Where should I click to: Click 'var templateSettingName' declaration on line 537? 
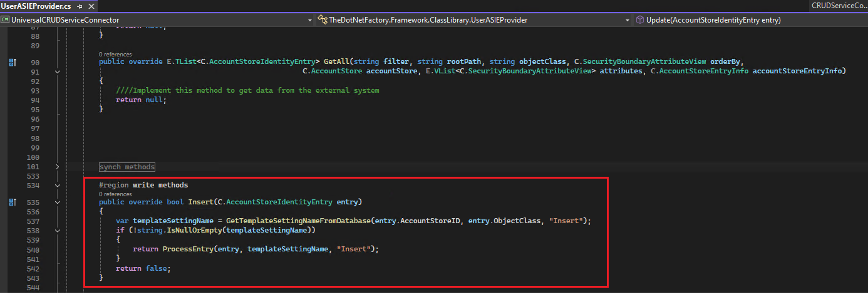click(165, 221)
